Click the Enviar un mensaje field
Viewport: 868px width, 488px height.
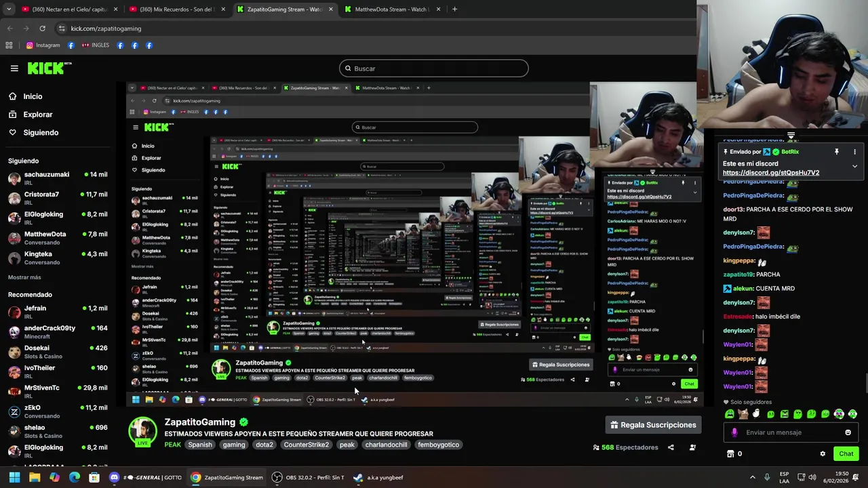pos(791,432)
